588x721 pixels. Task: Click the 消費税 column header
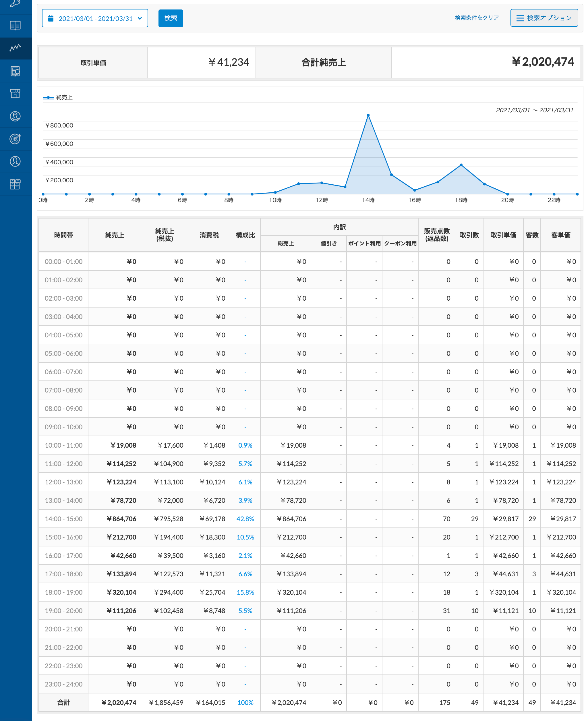(209, 235)
